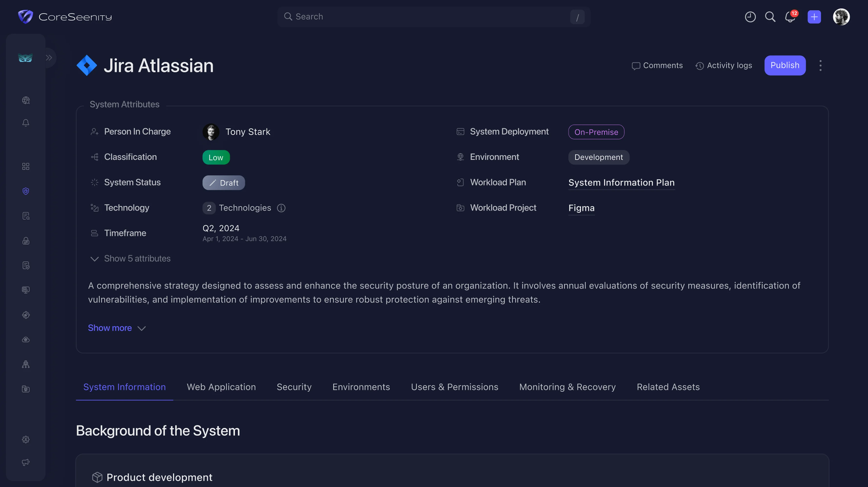
Task: Open the dashboard grid icon in sidebar
Action: tap(26, 166)
